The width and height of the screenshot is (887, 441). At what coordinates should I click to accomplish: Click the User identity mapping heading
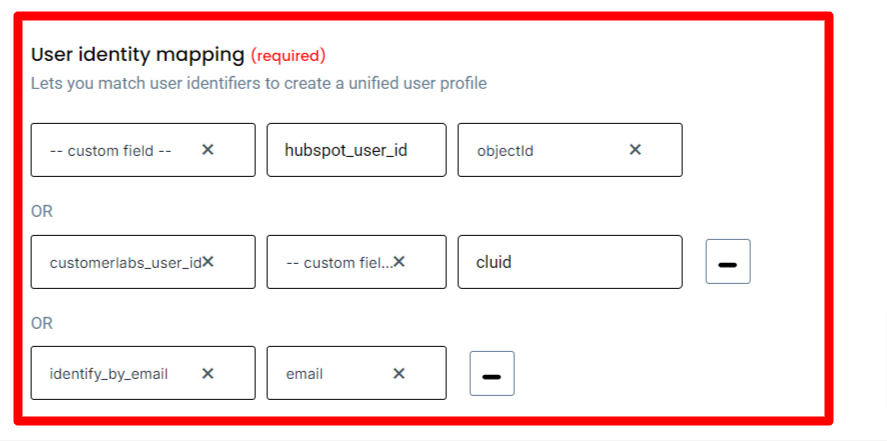click(137, 54)
